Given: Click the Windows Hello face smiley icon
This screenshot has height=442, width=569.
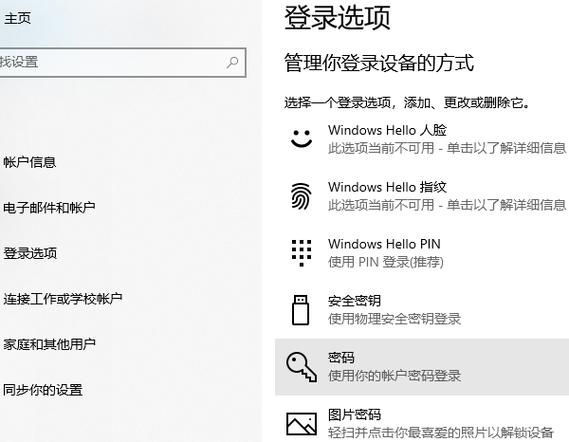Looking at the screenshot, I should 301,139.
